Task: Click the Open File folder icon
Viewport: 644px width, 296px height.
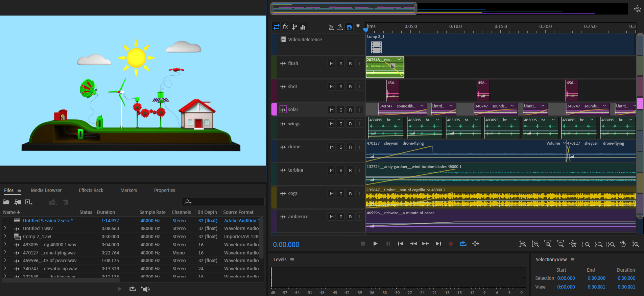Action: (x=6, y=202)
